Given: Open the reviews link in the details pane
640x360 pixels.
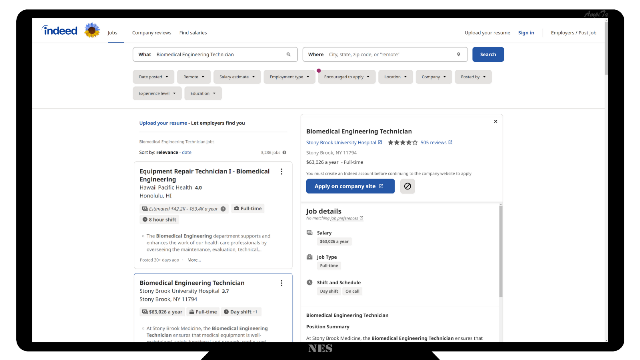Looking at the screenshot, I should pos(433,142).
